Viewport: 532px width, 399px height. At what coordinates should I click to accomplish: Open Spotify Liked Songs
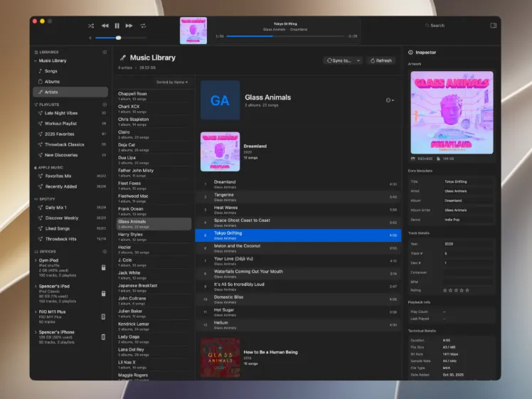click(70, 229)
